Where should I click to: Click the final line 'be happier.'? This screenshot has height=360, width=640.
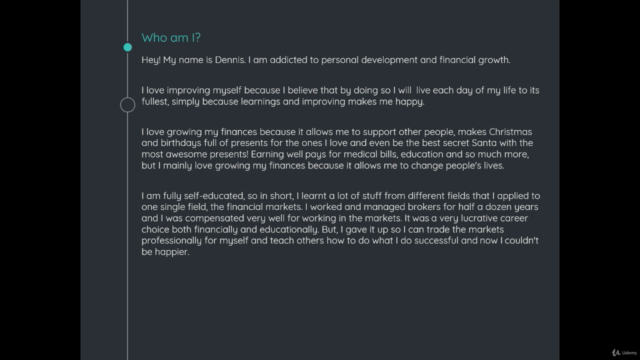point(165,252)
